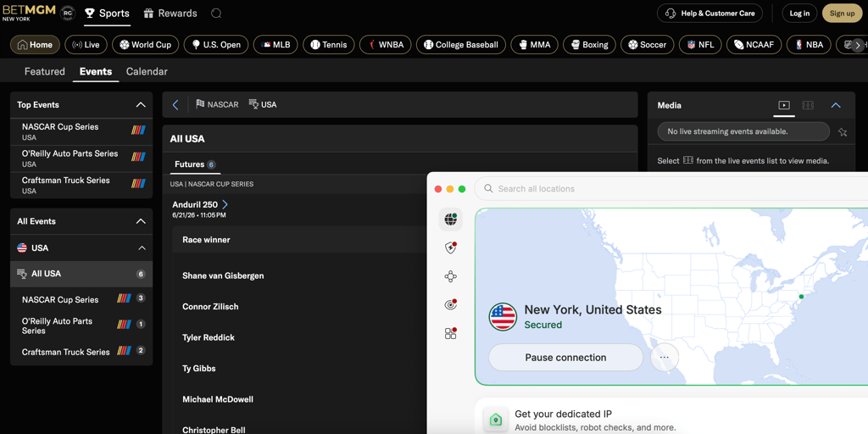Click the Ty Gibbs row
868x434 pixels.
pos(299,369)
